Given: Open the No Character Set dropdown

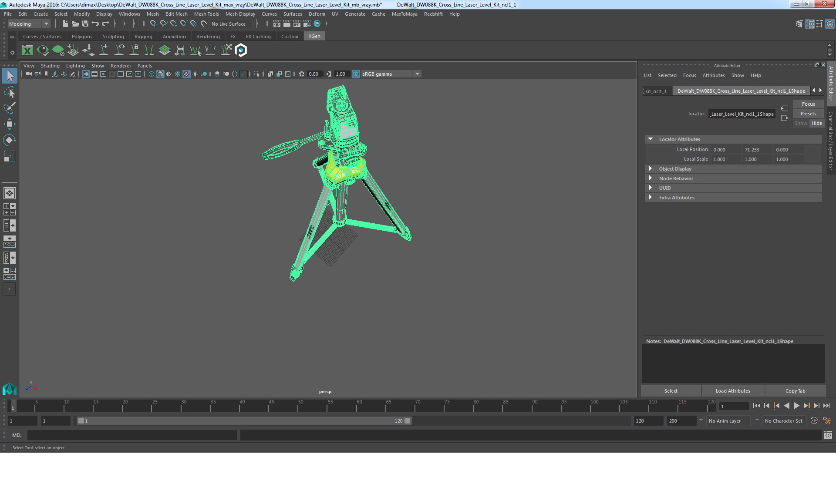Looking at the screenshot, I should click(x=784, y=421).
